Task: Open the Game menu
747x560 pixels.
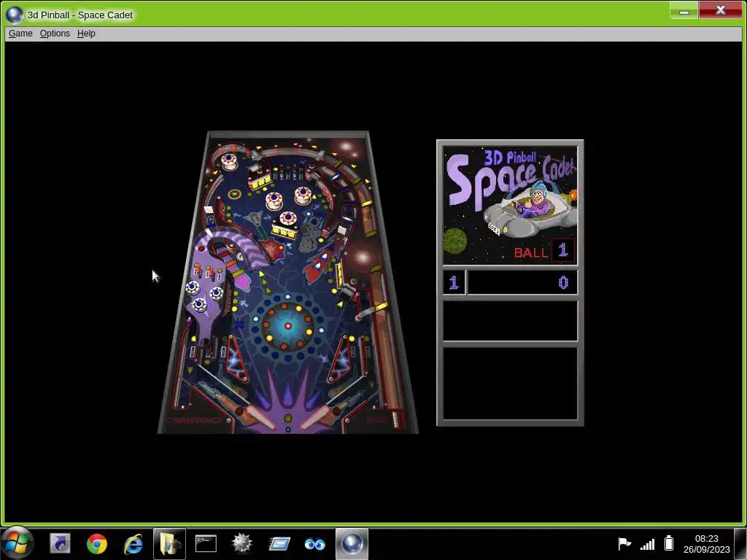Action: click(20, 34)
